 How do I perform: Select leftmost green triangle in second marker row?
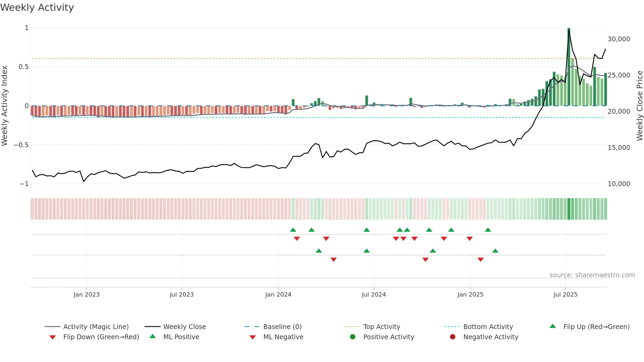pyautogui.click(x=319, y=251)
